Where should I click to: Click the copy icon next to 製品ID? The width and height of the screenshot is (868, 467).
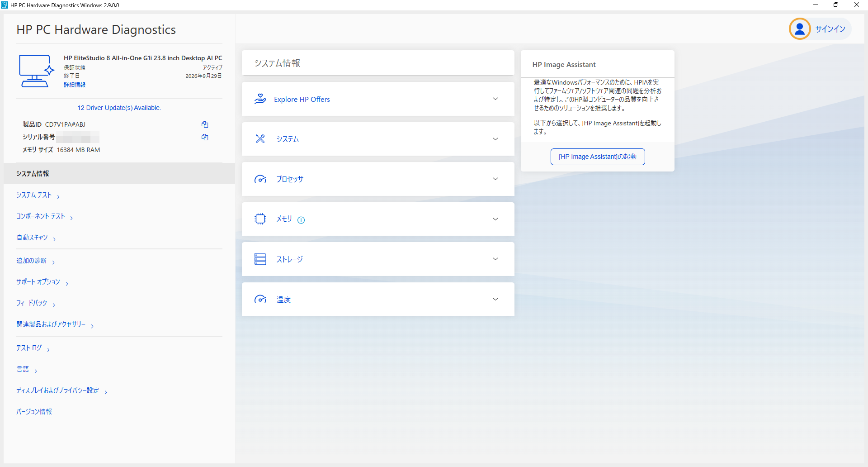pyautogui.click(x=205, y=124)
